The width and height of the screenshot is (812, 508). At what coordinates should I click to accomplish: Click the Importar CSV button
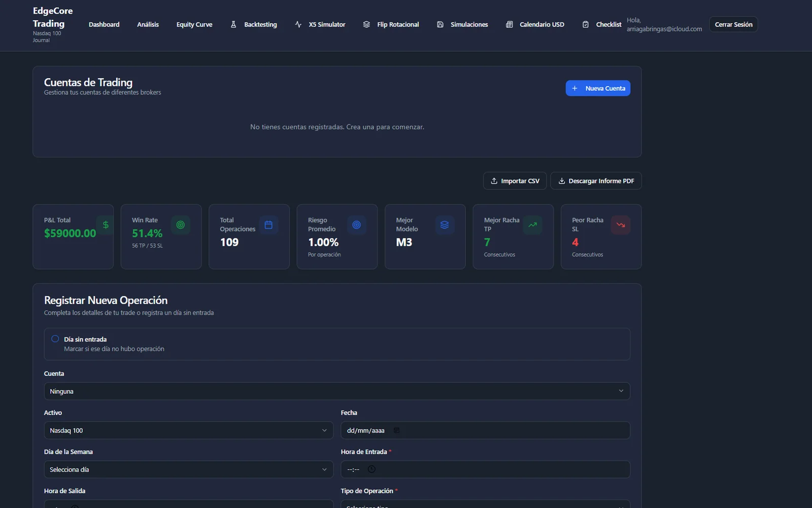coord(515,181)
